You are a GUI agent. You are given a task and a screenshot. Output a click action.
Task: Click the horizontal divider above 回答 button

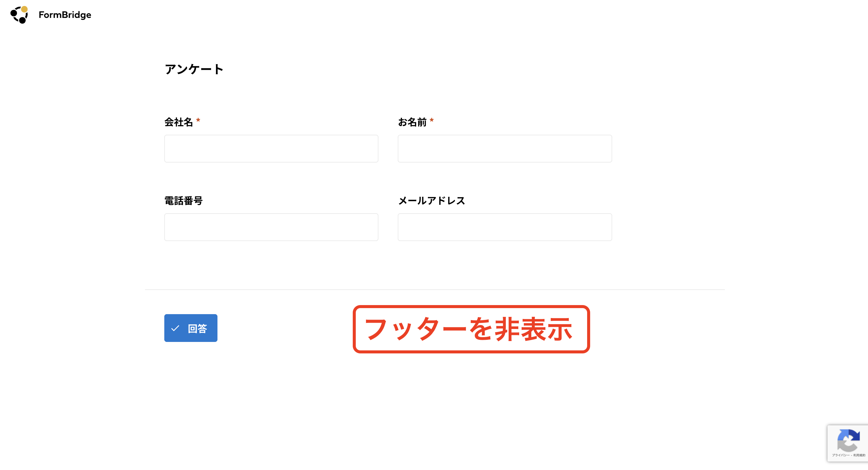(x=435, y=289)
